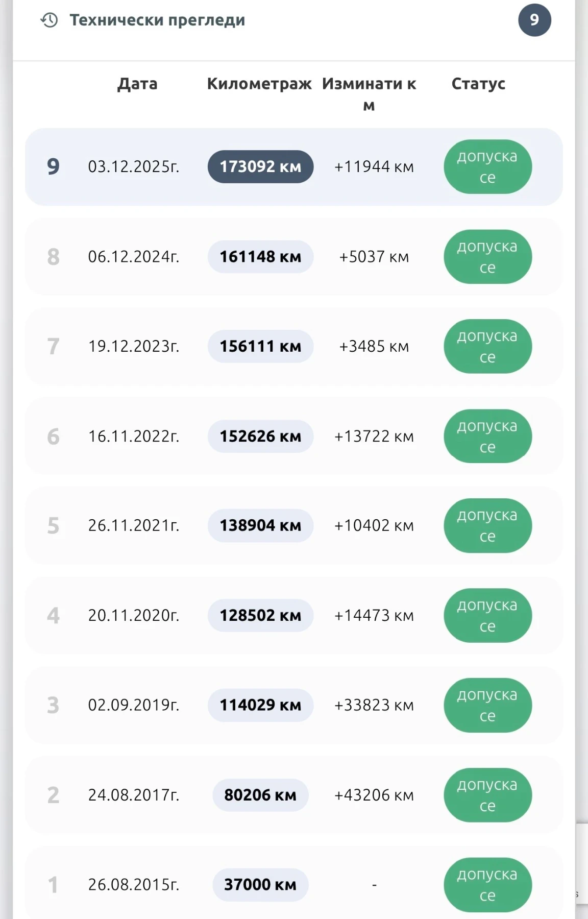Click row number 6 inspection entry

pos(54,437)
